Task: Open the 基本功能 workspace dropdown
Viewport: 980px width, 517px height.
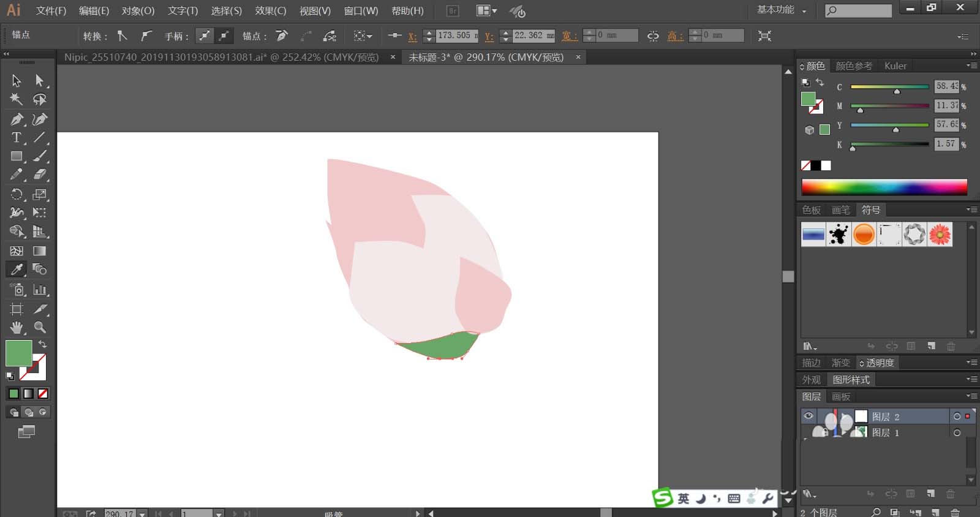Action: coord(782,10)
